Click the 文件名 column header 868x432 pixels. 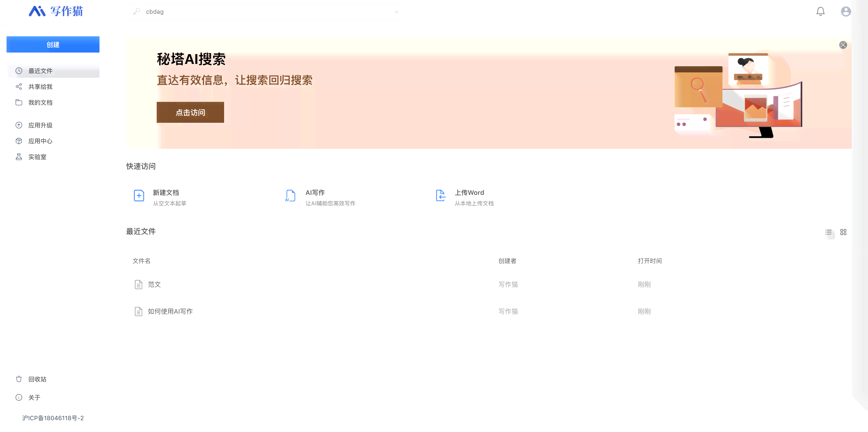pos(142,261)
